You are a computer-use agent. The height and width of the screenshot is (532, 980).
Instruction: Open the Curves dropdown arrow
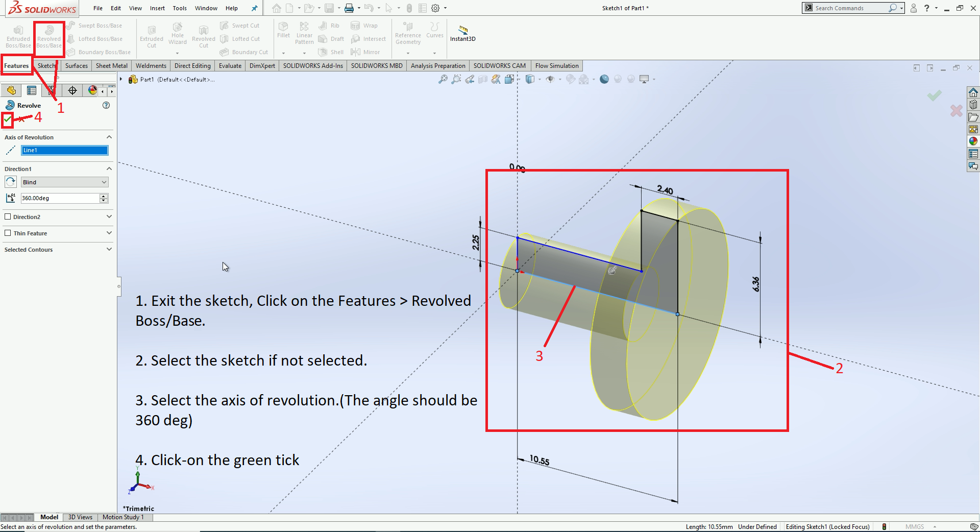[x=434, y=53]
